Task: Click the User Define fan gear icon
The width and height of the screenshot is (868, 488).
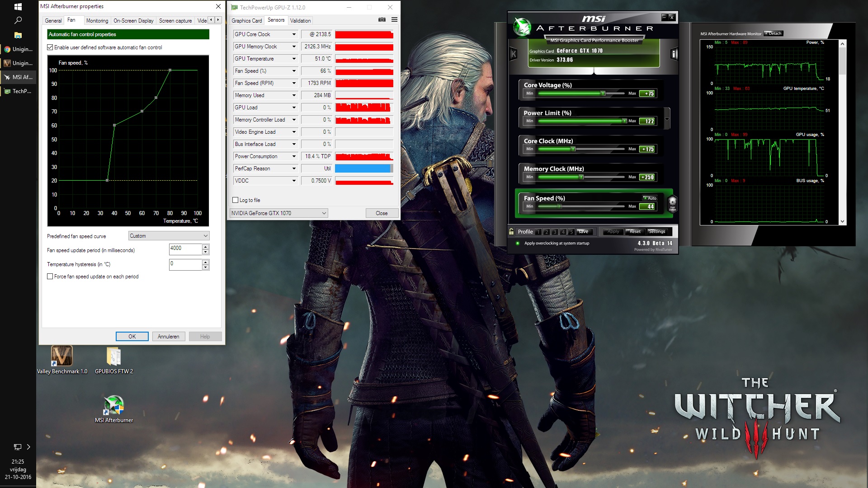Action: click(x=672, y=203)
